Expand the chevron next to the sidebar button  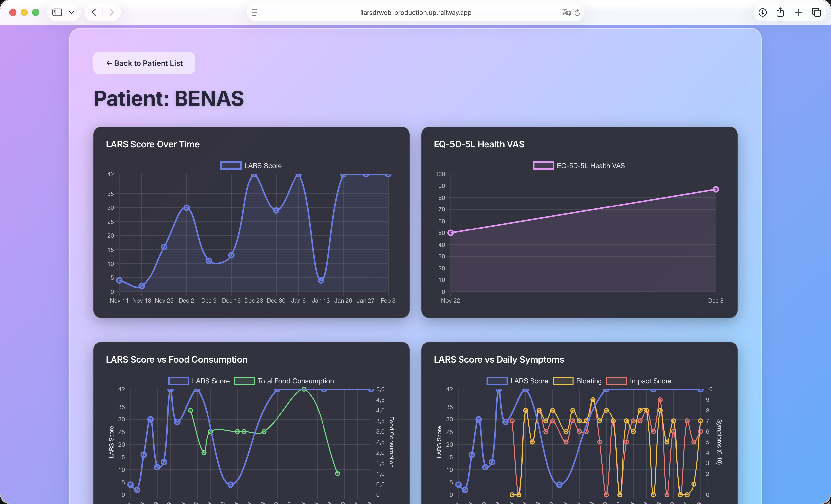(71, 12)
